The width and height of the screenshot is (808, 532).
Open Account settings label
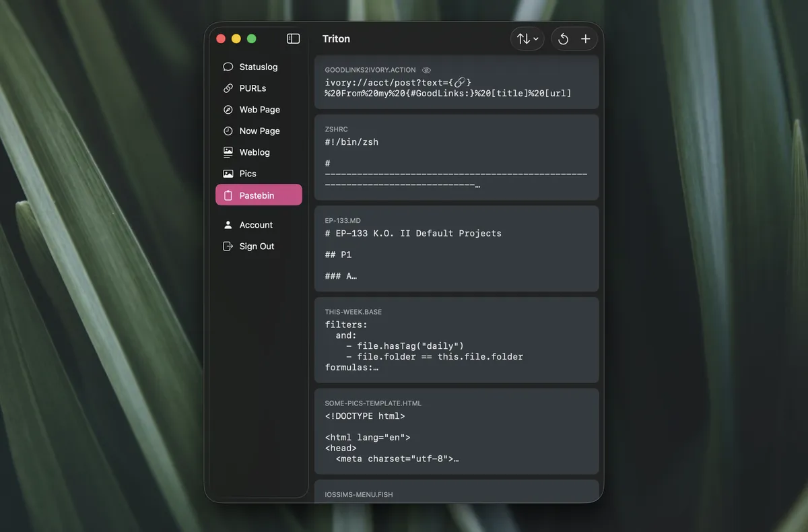point(256,225)
